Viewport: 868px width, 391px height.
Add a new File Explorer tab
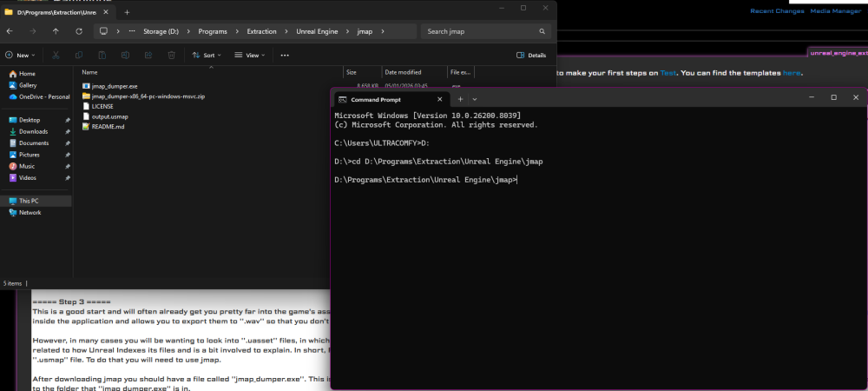[x=127, y=12]
